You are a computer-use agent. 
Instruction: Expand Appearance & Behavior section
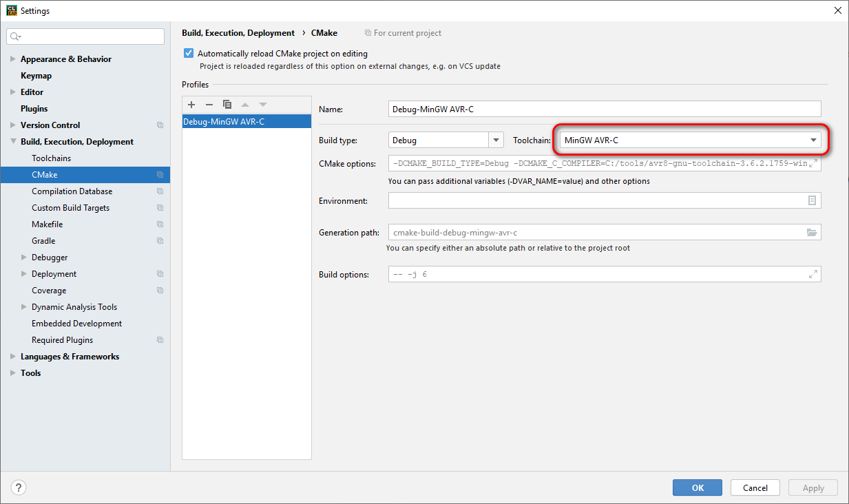coord(13,59)
